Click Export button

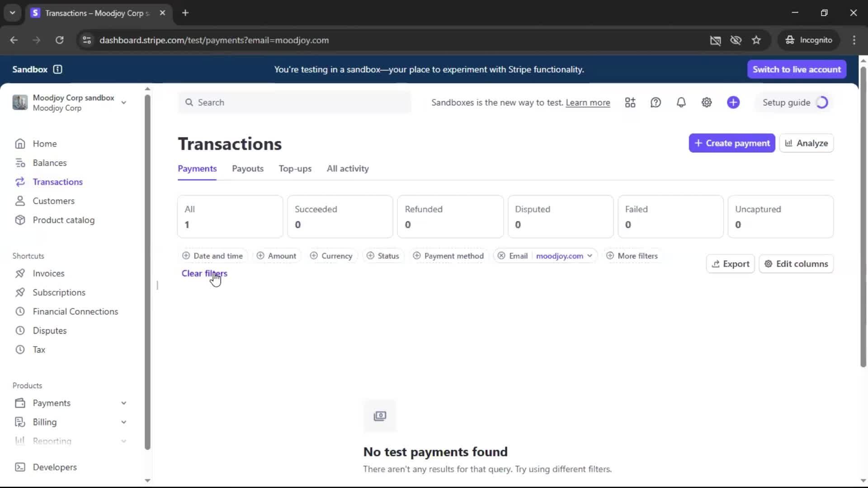click(x=731, y=264)
